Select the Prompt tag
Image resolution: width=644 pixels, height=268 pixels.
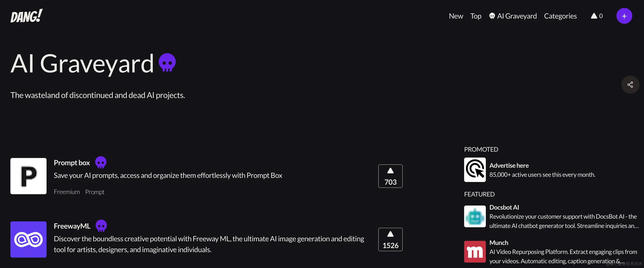(x=95, y=192)
